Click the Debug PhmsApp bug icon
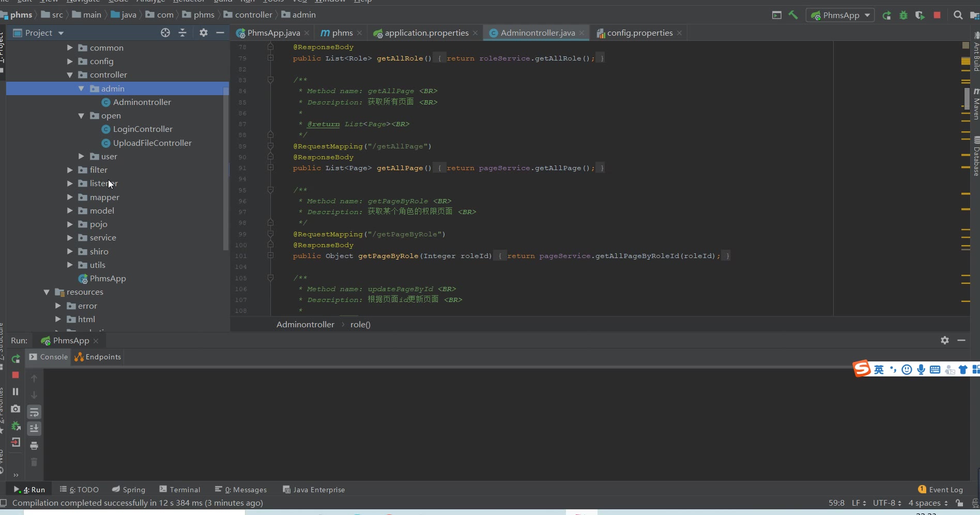Image resolution: width=980 pixels, height=515 pixels. pos(904,16)
